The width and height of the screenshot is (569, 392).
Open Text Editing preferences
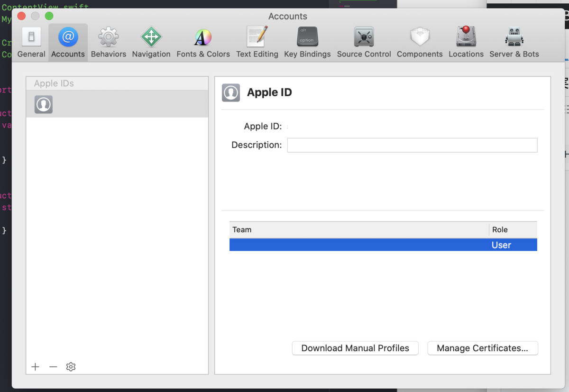tap(257, 43)
